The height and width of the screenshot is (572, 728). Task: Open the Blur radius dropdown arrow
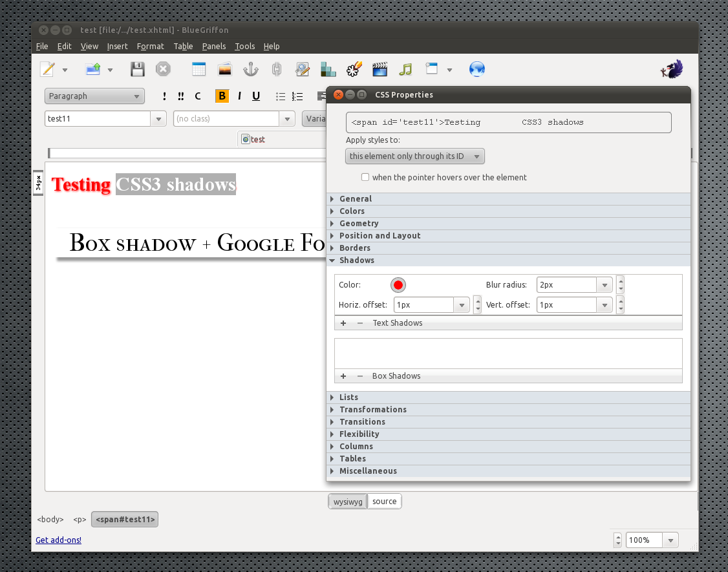pos(605,285)
